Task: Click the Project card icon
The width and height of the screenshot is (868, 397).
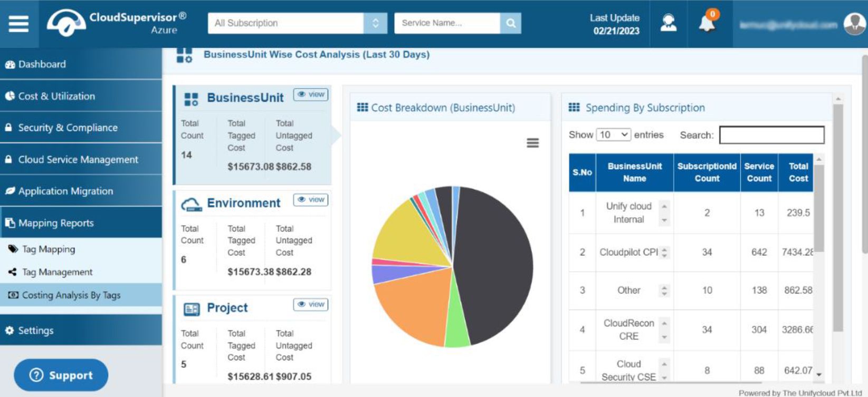Action: click(x=191, y=309)
